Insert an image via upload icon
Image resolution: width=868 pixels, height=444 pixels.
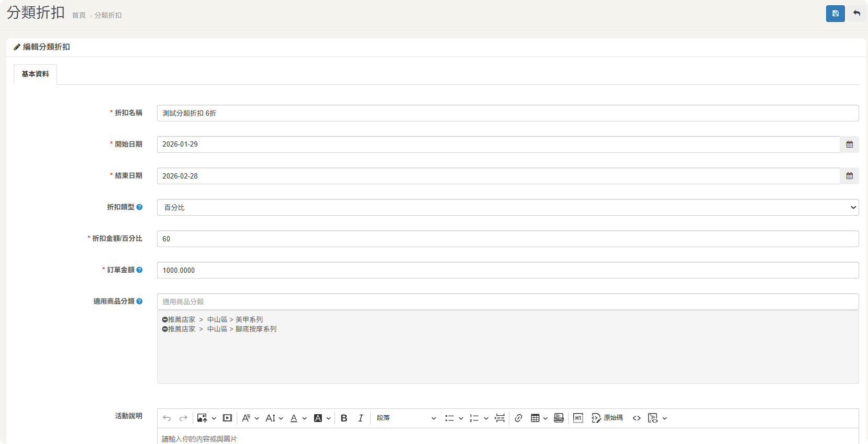tap(202, 418)
